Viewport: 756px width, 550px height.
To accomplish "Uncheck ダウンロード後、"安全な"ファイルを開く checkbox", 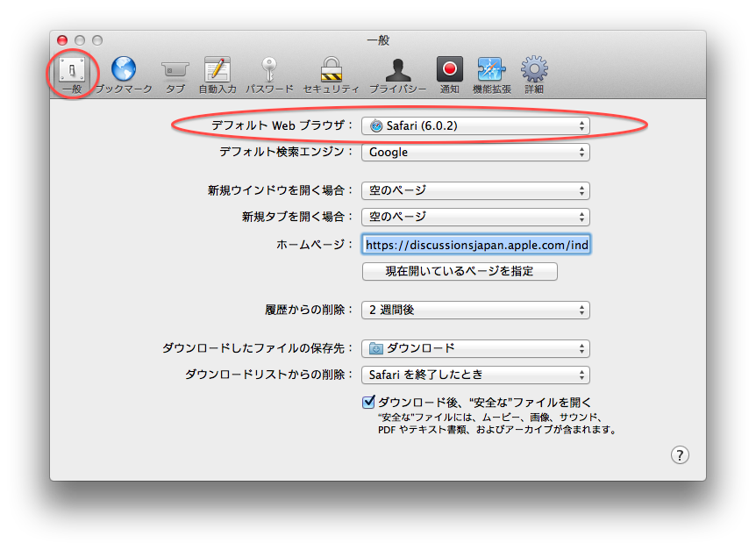I will click(x=369, y=402).
